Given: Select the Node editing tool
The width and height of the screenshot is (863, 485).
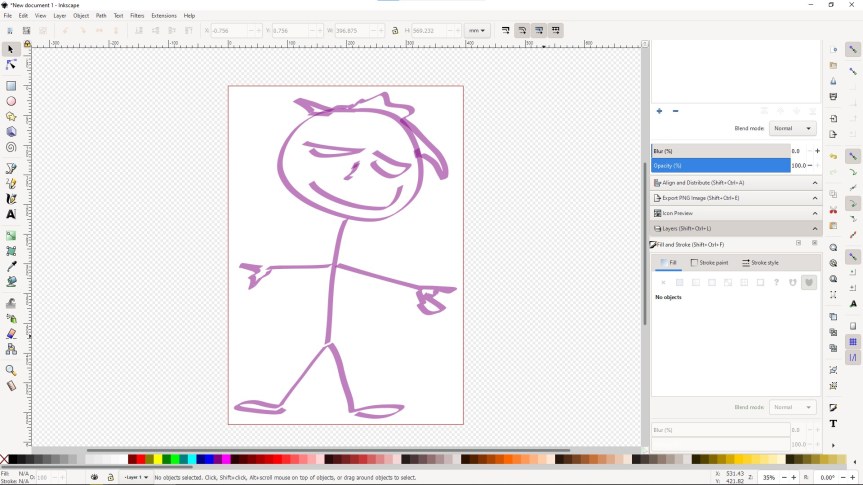Looking at the screenshot, I should (x=11, y=65).
